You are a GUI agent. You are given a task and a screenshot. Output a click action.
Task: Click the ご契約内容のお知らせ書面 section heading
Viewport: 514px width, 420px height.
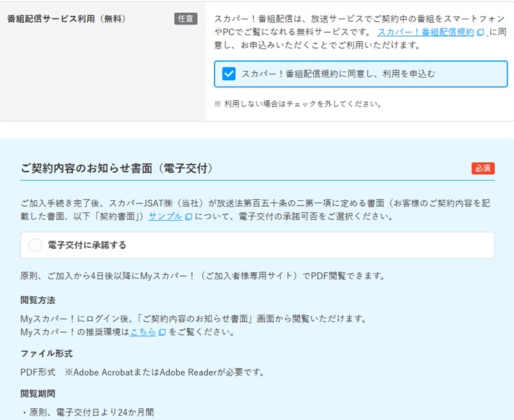coord(116,168)
